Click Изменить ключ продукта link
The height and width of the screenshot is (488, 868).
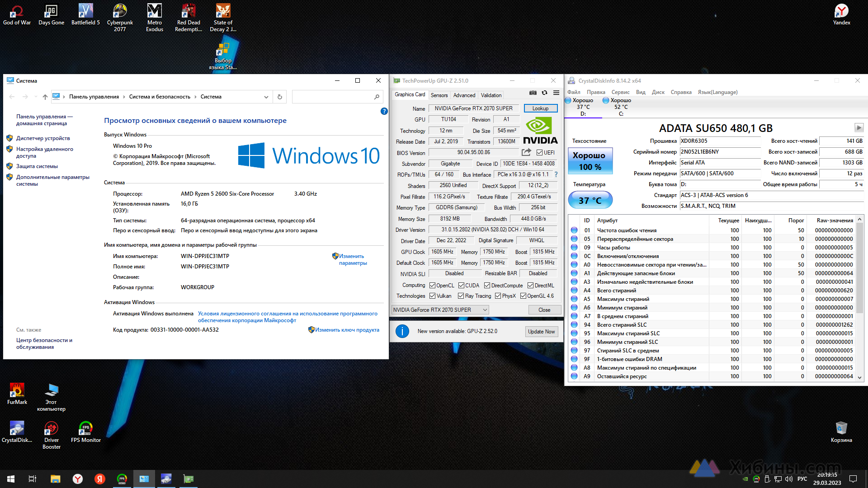[x=347, y=330]
